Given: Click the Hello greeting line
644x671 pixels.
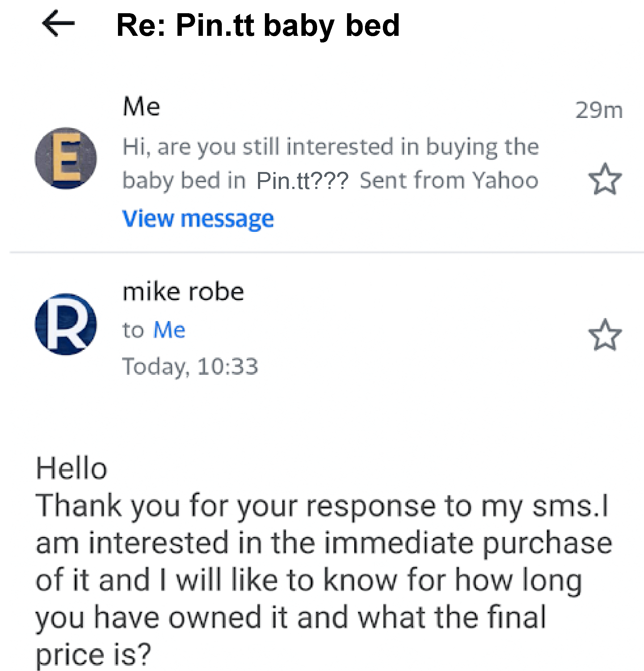Looking at the screenshot, I should (x=72, y=468).
